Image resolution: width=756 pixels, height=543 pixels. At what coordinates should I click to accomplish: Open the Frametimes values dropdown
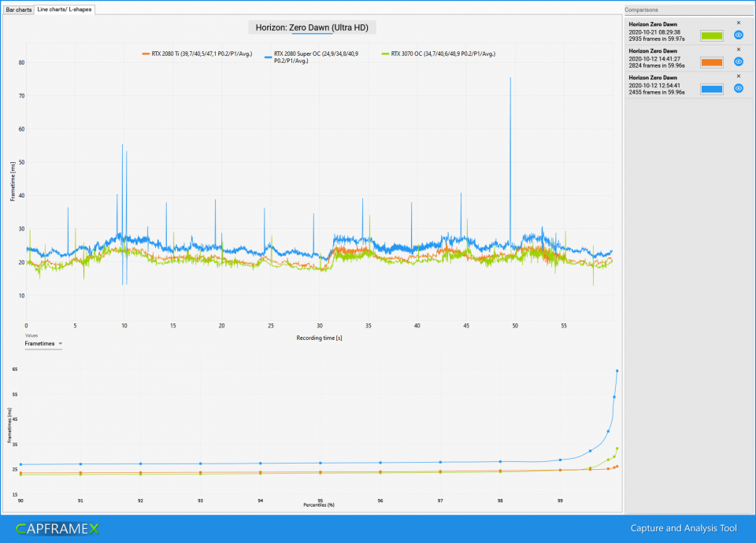point(43,344)
